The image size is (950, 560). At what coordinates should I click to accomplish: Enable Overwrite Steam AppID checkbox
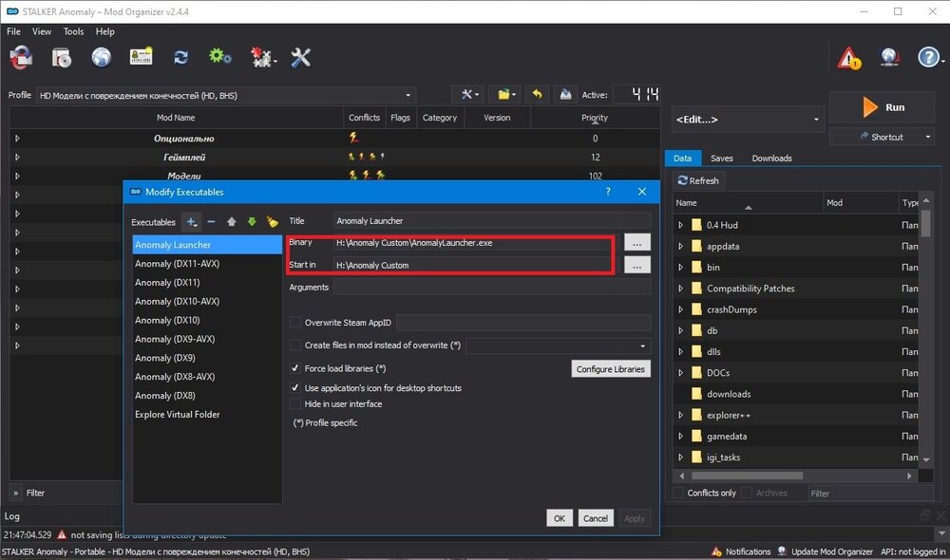[295, 323]
